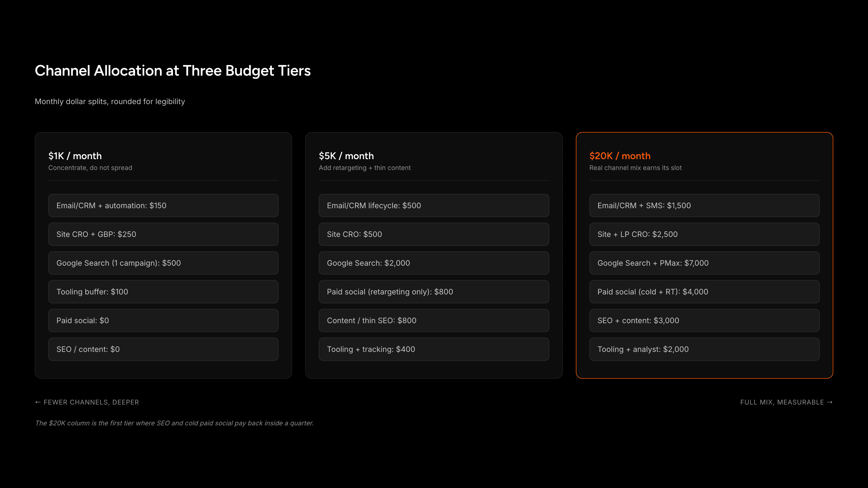Click the $1K / month heading

[x=75, y=156]
